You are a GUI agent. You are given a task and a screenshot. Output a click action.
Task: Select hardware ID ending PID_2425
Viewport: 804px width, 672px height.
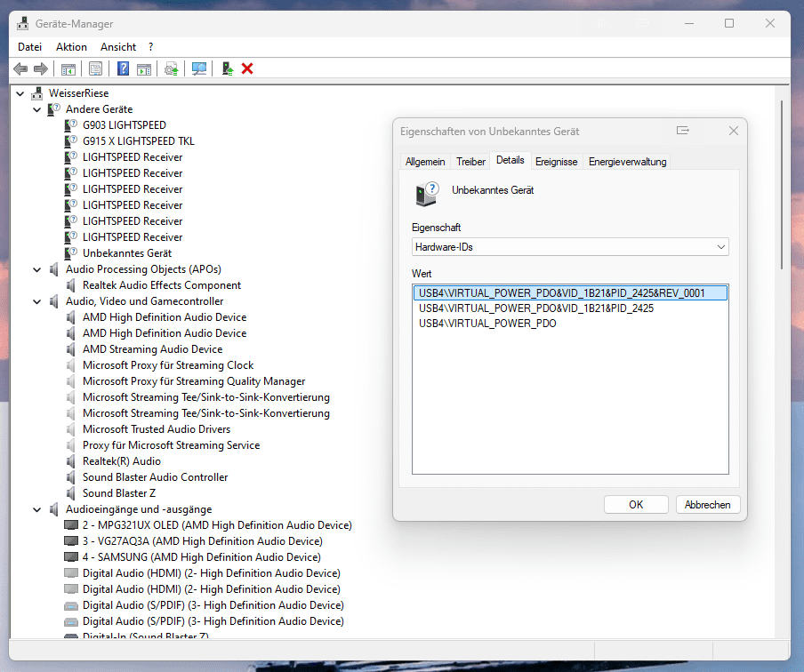(x=535, y=308)
